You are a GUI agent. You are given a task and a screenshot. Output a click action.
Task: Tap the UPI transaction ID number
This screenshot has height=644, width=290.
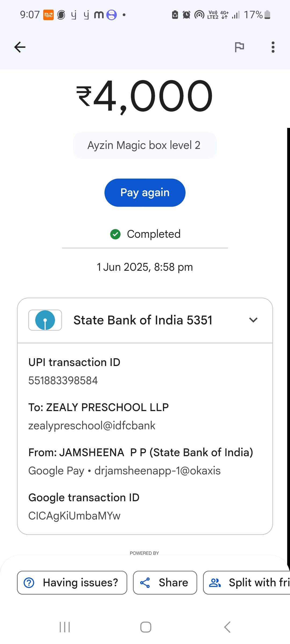point(63,380)
